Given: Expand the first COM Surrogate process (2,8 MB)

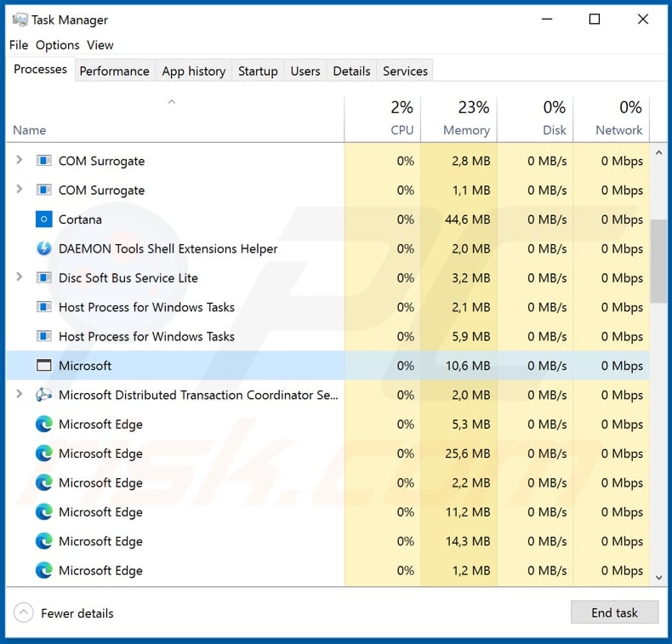Looking at the screenshot, I should [x=19, y=160].
